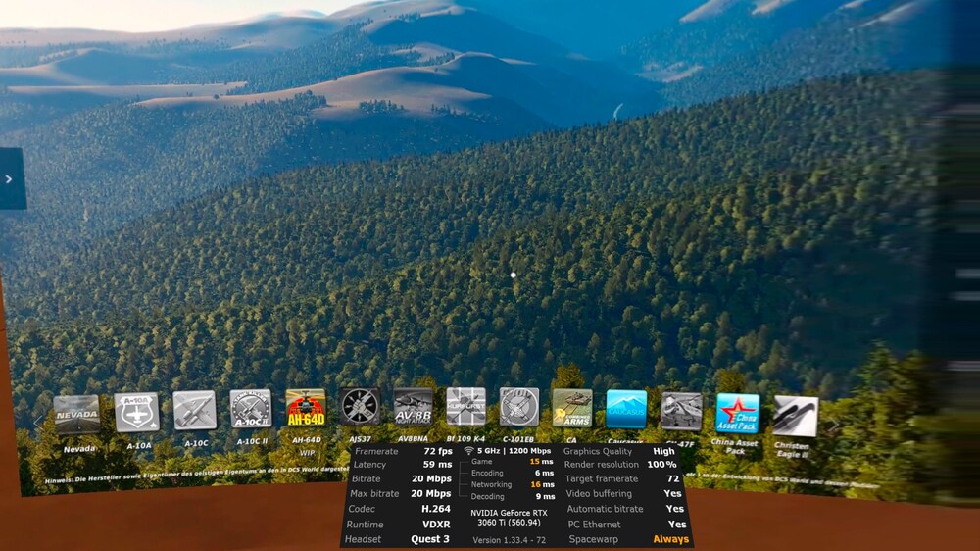Open the AH-64D helicopter module icon
This screenshot has width=980, height=551.
(306, 408)
